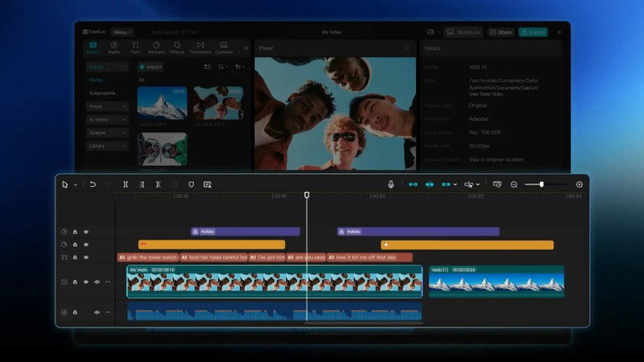
Task: Select caption clip 'love it bit me off first day'
Action: [370, 257]
